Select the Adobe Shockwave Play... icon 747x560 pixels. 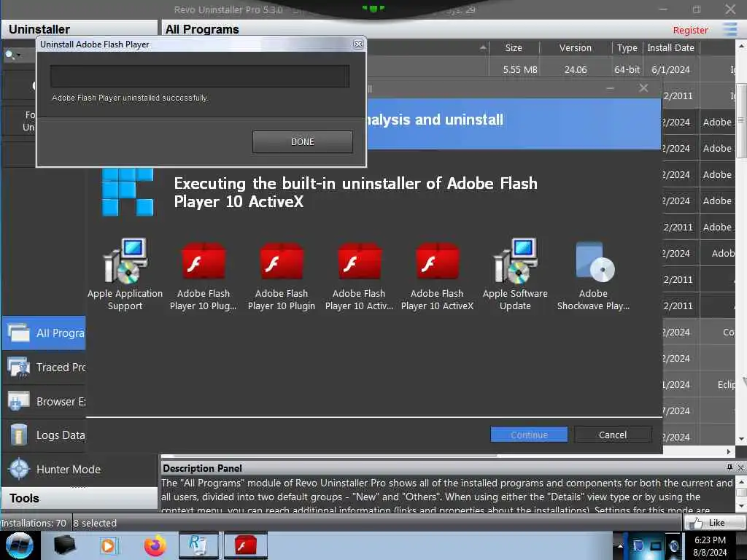coord(593,276)
